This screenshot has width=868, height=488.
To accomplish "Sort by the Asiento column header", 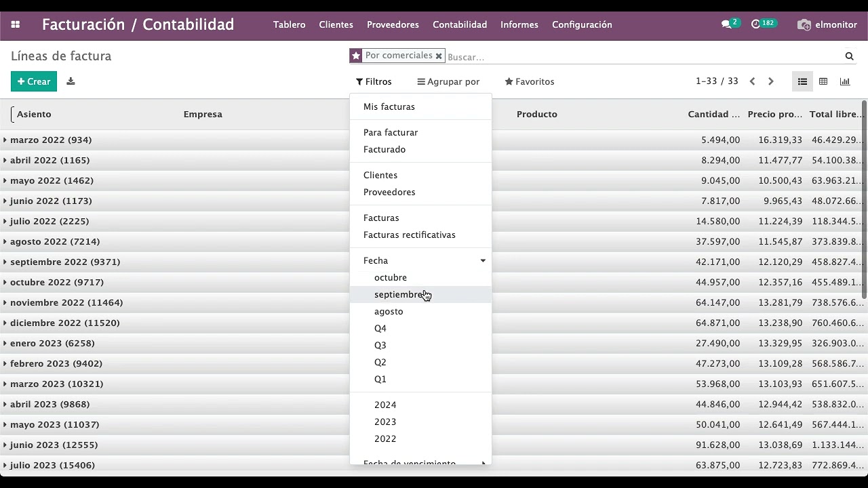I will coord(34,114).
